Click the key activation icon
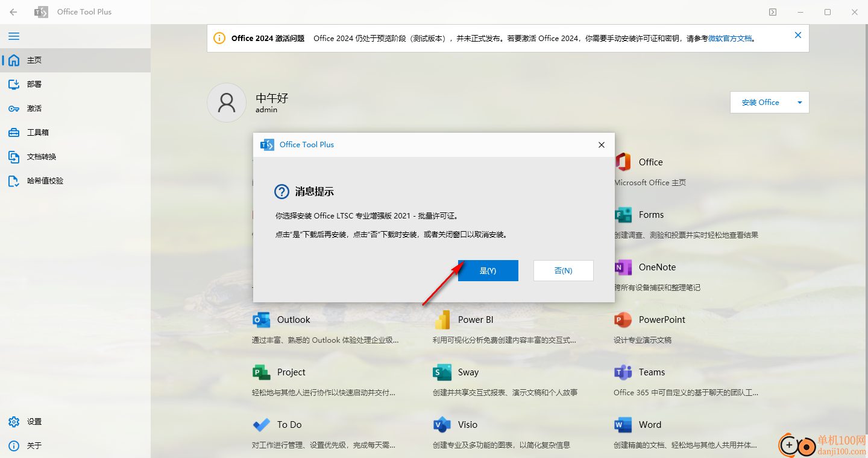This screenshot has width=868, height=458. click(14, 109)
